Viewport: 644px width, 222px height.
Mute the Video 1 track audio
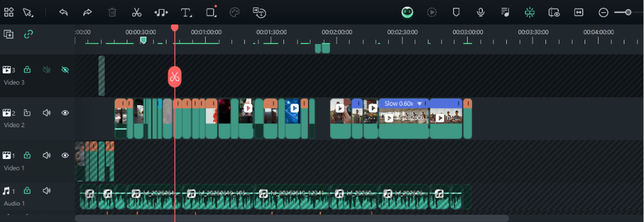pyautogui.click(x=47, y=155)
